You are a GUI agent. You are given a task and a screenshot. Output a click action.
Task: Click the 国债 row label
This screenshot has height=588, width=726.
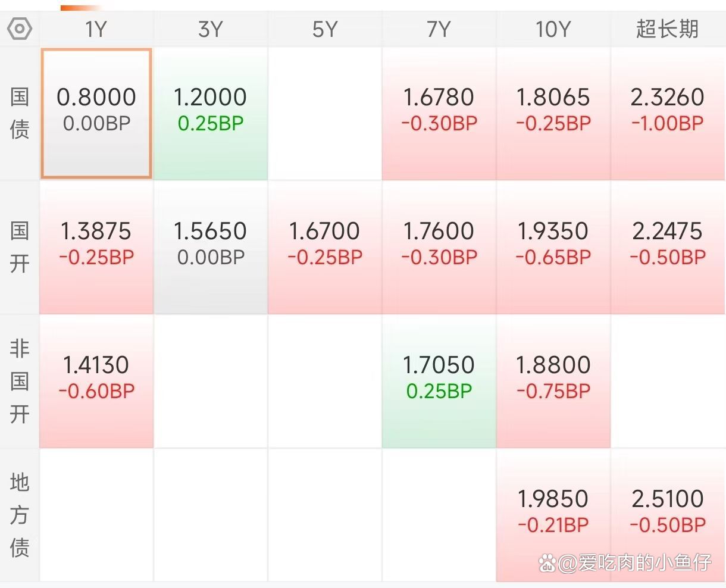click(20, 113)
